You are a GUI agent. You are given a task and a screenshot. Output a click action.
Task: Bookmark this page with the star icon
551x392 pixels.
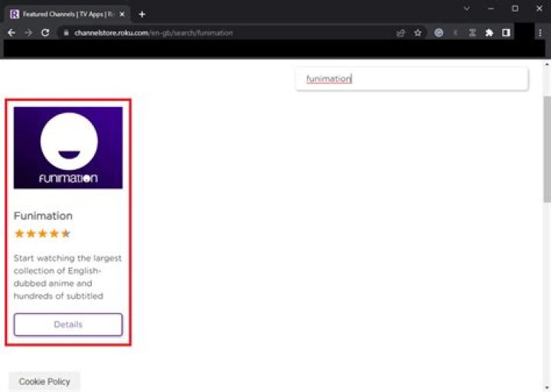(x=418, y=33)
